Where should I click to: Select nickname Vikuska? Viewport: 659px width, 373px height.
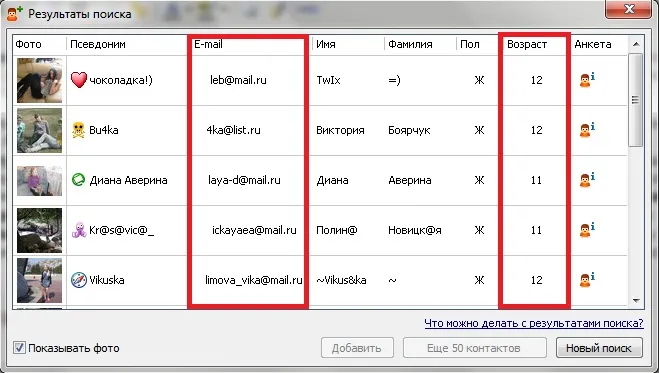106,280
